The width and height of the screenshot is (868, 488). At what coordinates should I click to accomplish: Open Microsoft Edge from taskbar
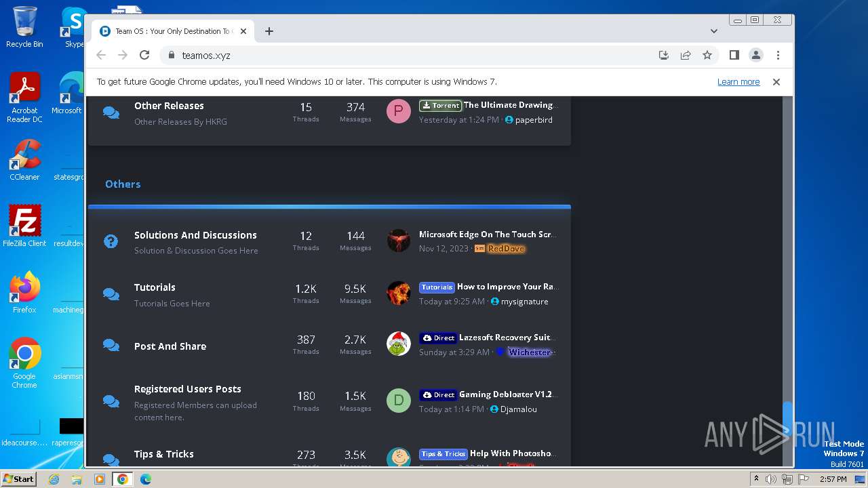(146, 479)
